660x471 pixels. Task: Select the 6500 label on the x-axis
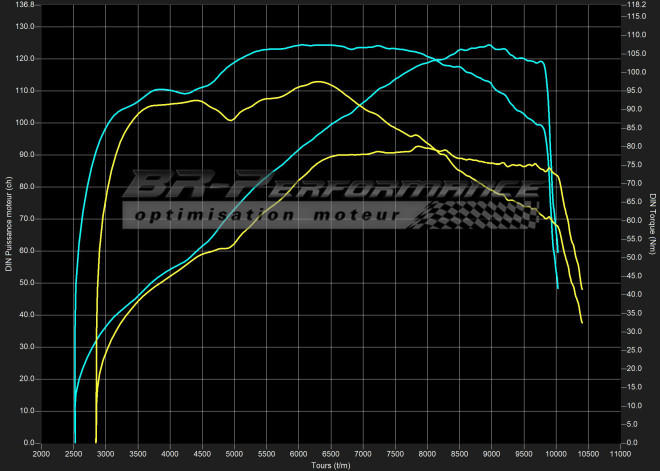(x=331, y=453)
